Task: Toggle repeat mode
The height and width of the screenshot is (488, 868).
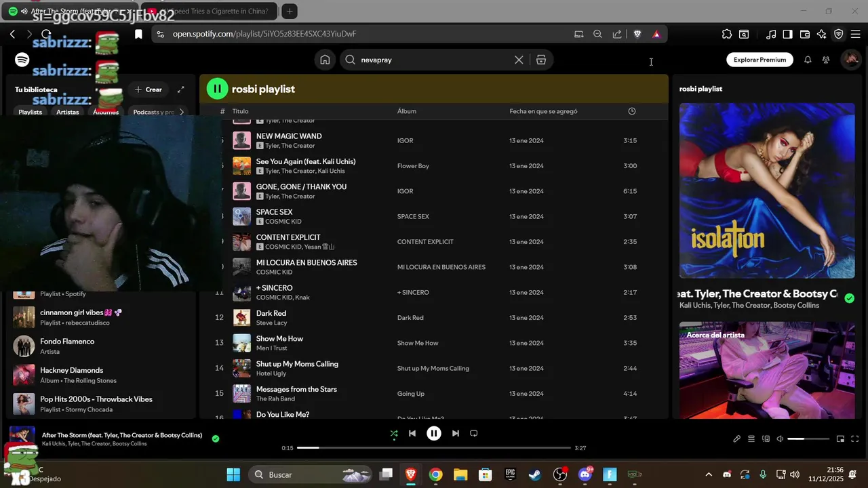Action: click(x=474, y=434)
